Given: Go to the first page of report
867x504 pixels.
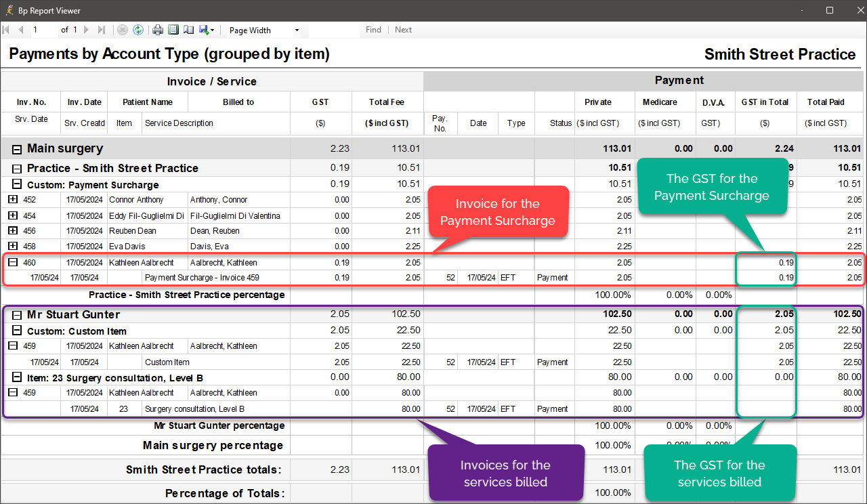Looking at the screenshot, I should click(7, 30).
